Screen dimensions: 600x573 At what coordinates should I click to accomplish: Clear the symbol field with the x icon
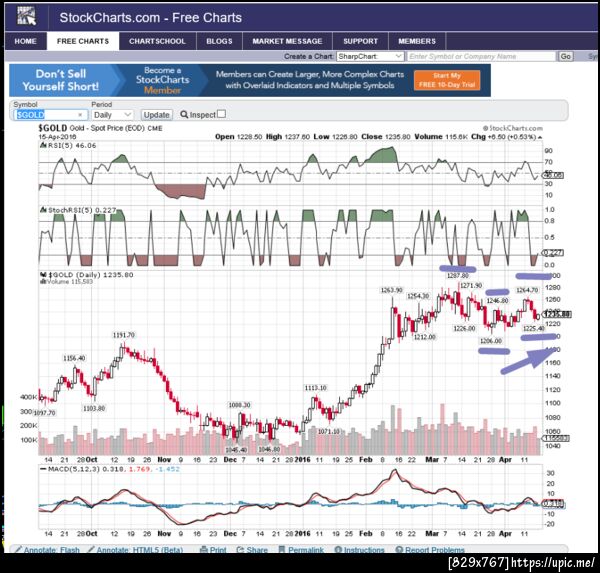click(x=80, y=115)
